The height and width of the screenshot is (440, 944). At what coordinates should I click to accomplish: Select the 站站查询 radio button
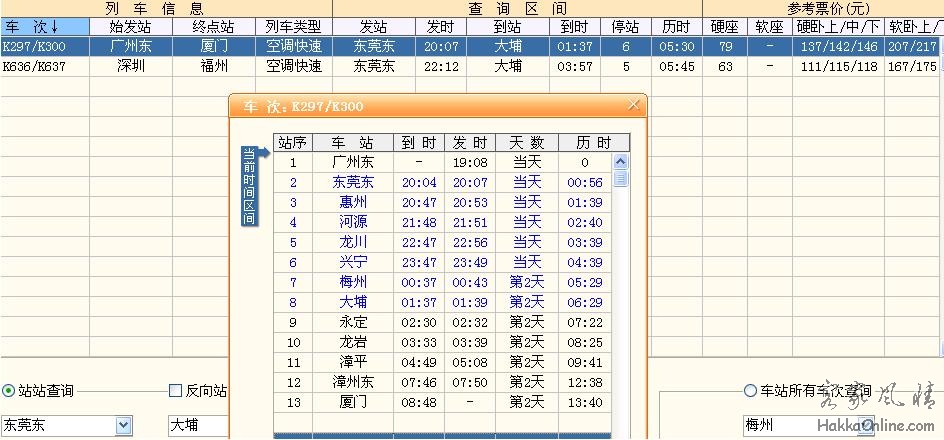[9, 391]
